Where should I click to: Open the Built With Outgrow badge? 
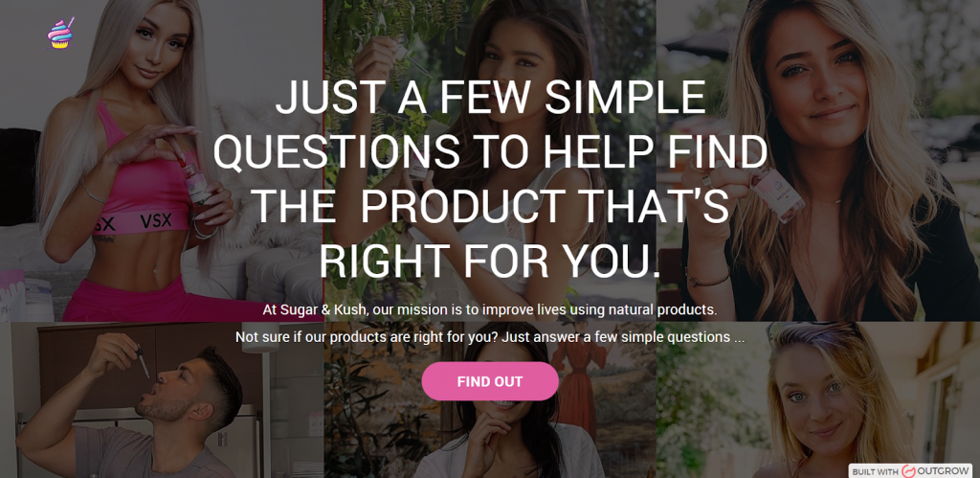(911, 470)
